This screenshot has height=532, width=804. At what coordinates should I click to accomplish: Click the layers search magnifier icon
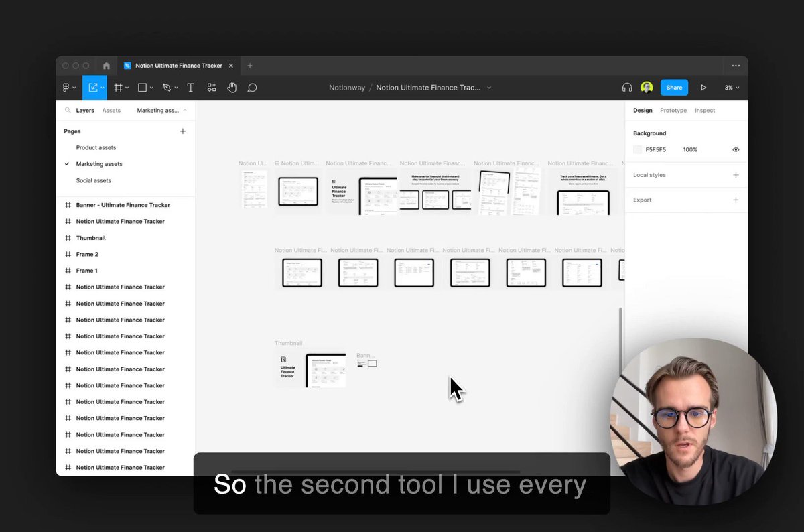click(x=68, y=111)
